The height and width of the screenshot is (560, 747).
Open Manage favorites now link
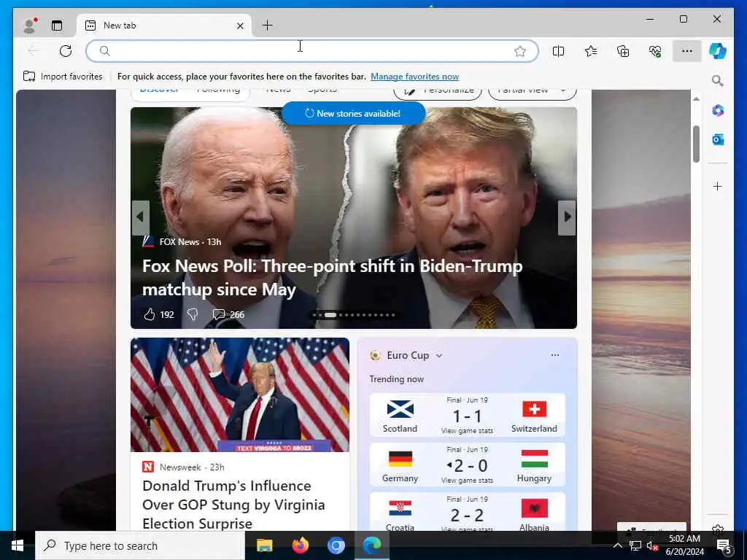tap(414, 76)
